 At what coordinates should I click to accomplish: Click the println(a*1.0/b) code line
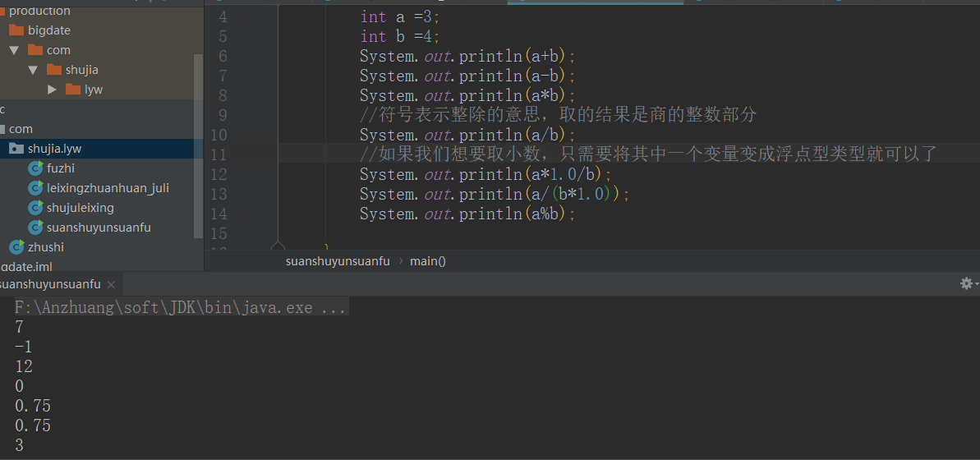pyautogui.click(x=485, y=174)
